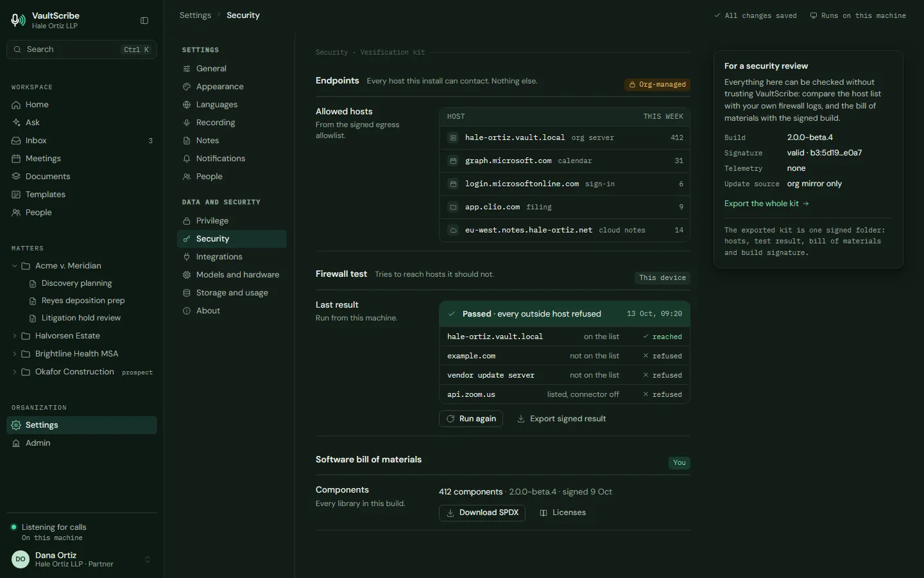Expand the Halvorsen Estate matter
The image size is (924, 578).
coord(15,336)
